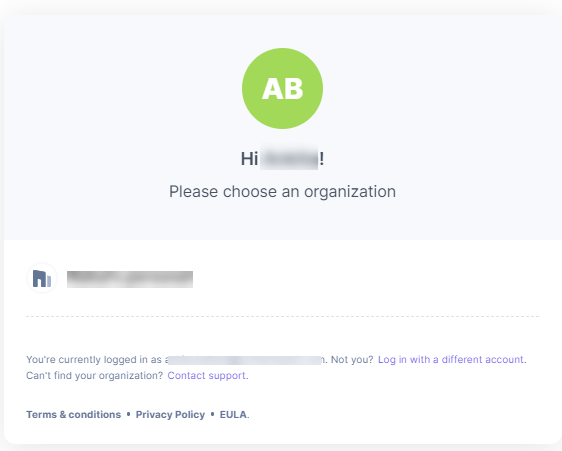
Task: View the Privacy Policy
Action: [170, 414]
